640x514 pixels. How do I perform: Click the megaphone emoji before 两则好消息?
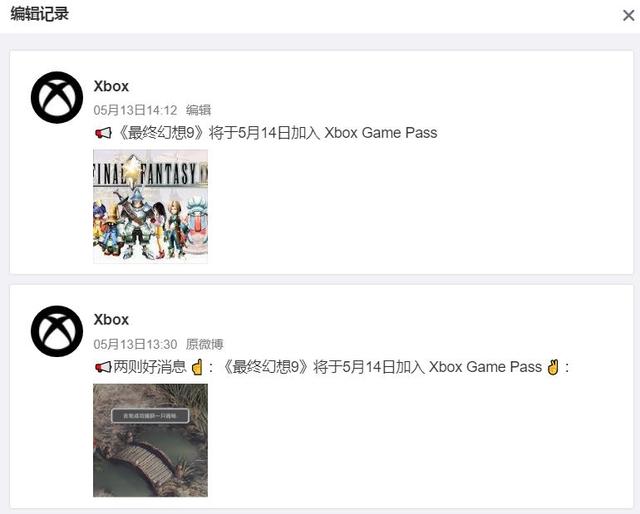(103, 367)
